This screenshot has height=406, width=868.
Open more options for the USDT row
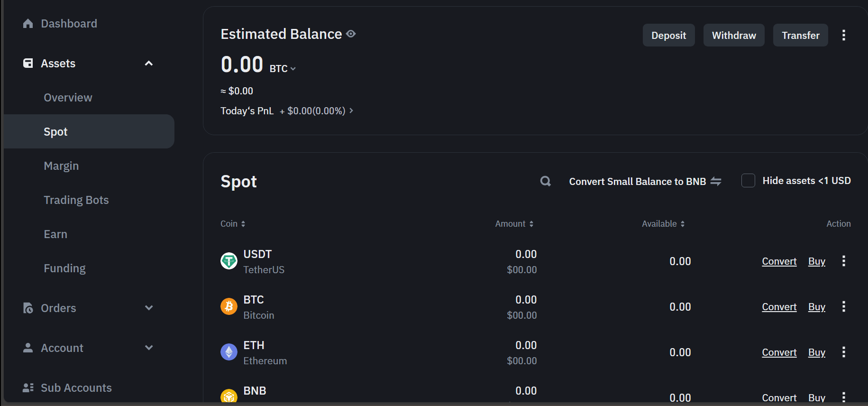[x=843, y=261]
